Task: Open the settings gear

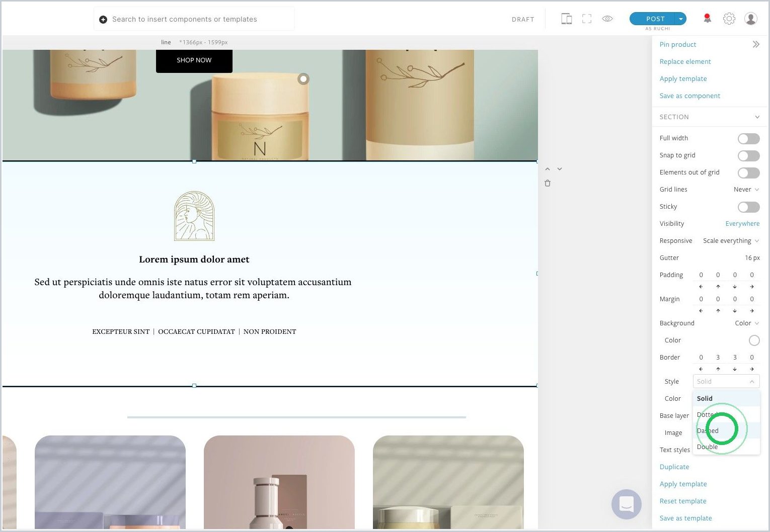Action: (x=729, y=19)
